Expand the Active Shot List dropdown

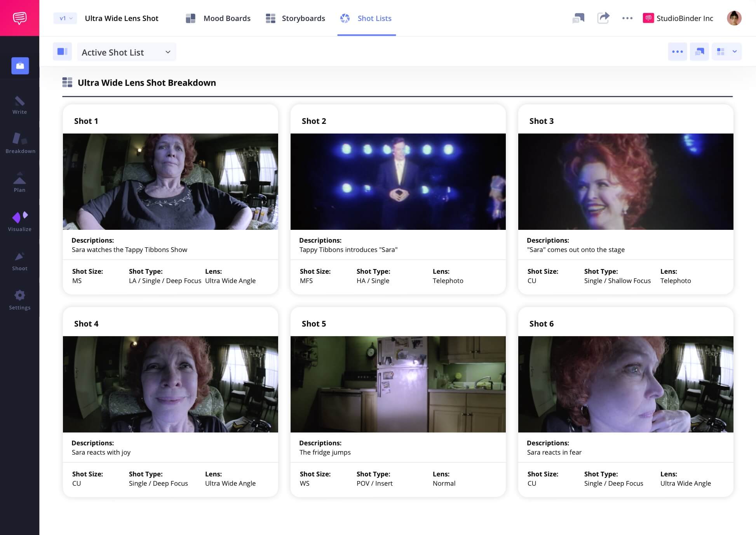pyautogui.click(x=126, y=52)
